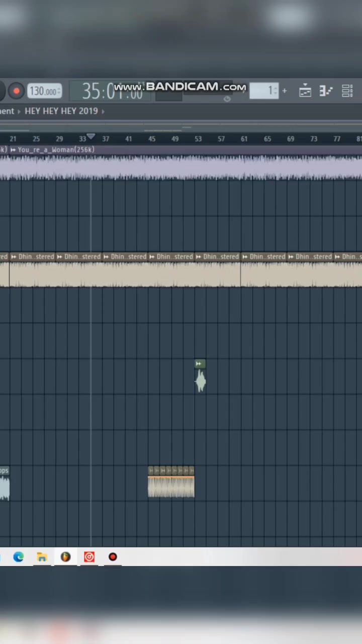Jump to bar 21 on the timeline ruler
The image size is (362, 644).
click(13, 139)
